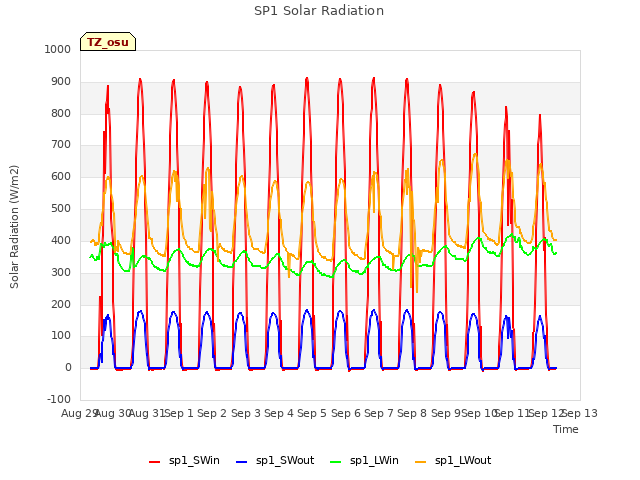This screenshot has height=480, width=640.
Task: Click the 700 y-axis tick label
Action: click(61, 144)
